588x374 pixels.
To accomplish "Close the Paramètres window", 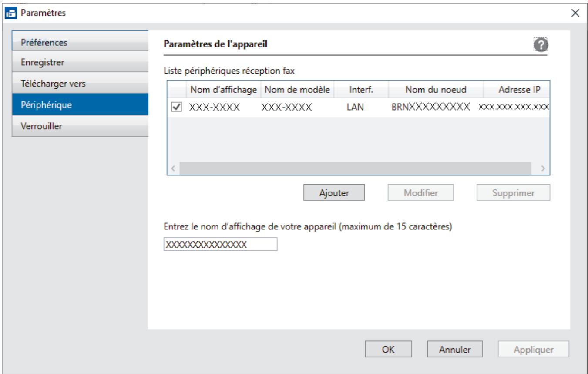I will [x=575, y=13].
